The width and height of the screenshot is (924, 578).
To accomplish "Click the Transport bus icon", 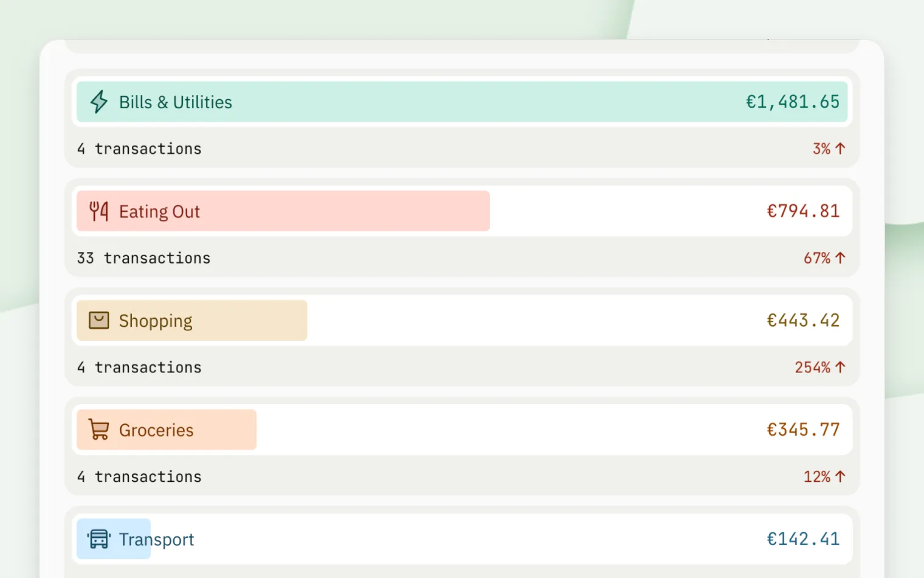I will point(99,539).
